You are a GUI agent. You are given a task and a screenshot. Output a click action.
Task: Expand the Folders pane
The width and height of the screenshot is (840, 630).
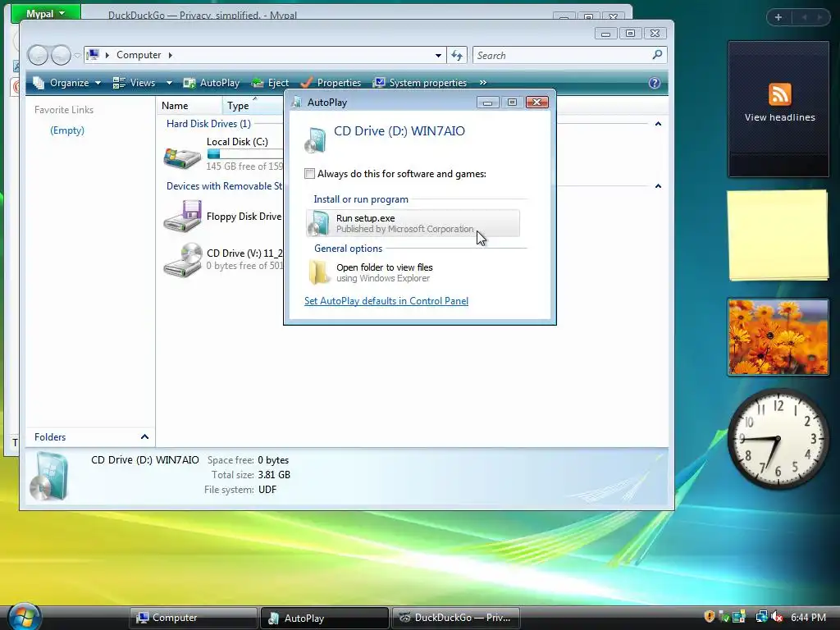click(144, 436)
